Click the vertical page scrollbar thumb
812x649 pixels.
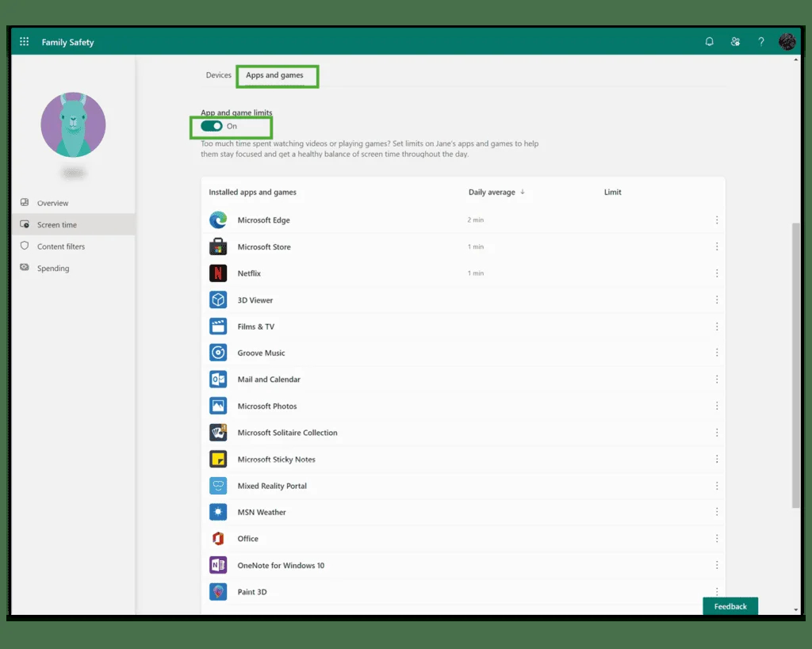796,365
